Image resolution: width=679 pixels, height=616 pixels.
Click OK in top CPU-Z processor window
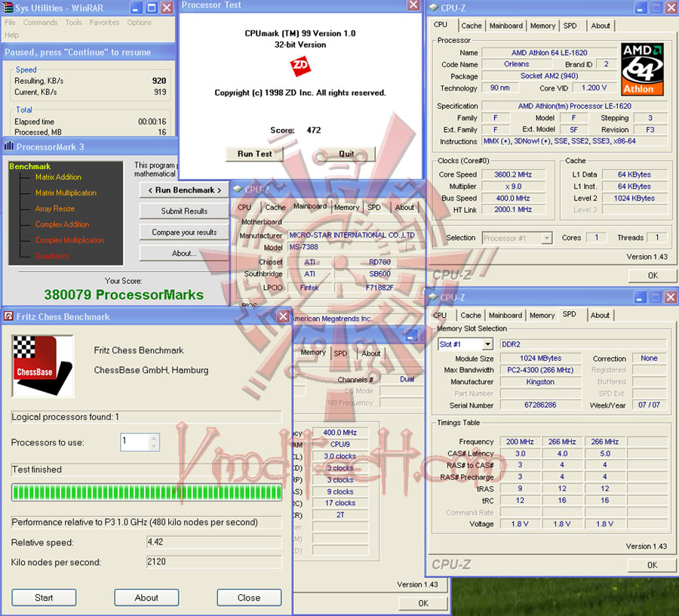(x=653, y=276)
